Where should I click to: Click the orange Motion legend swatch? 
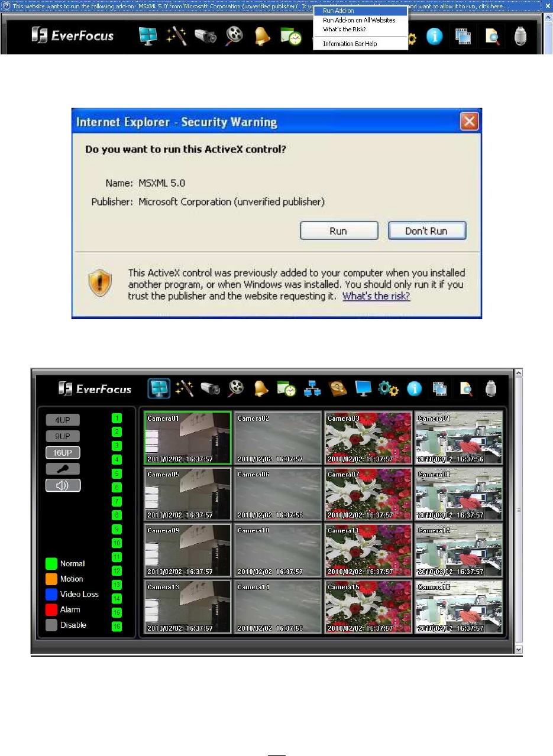pyautogui.click(x=51, y=579)
